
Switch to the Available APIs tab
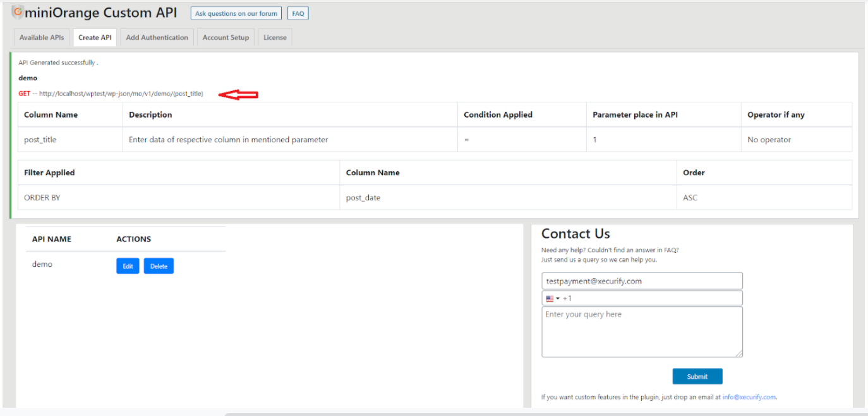[42, 37]
